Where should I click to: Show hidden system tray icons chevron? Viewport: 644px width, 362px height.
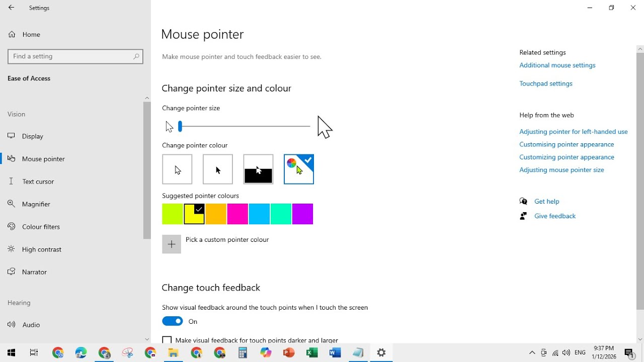click(532, 353)
